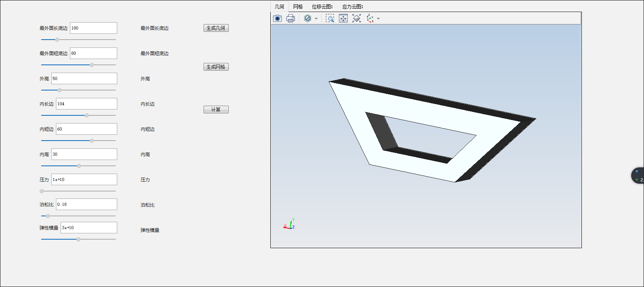This screenshot has height=287, width=644.
Task: Open the dropdown arrow beside the XYZ axes icon
Action: 378,19
